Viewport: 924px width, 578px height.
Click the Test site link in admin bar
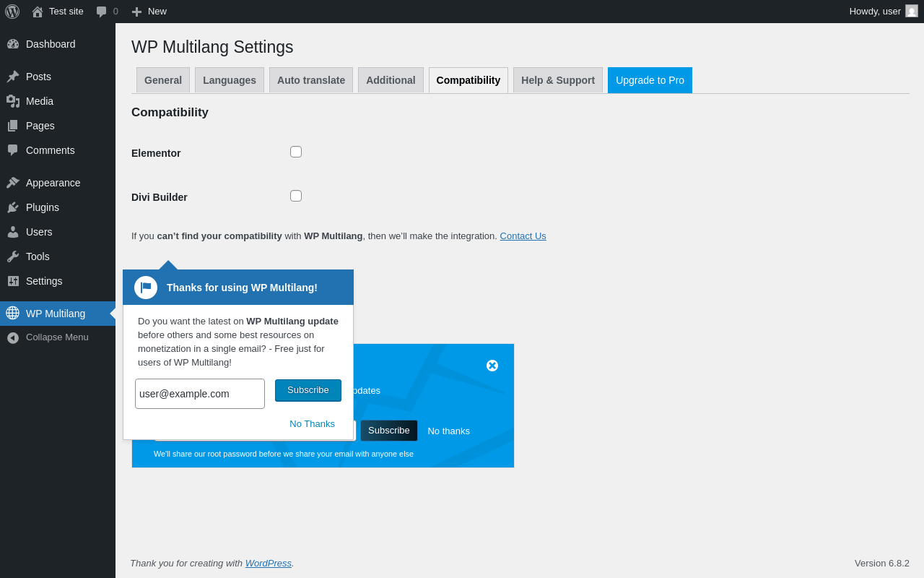[x=66, y=12]
